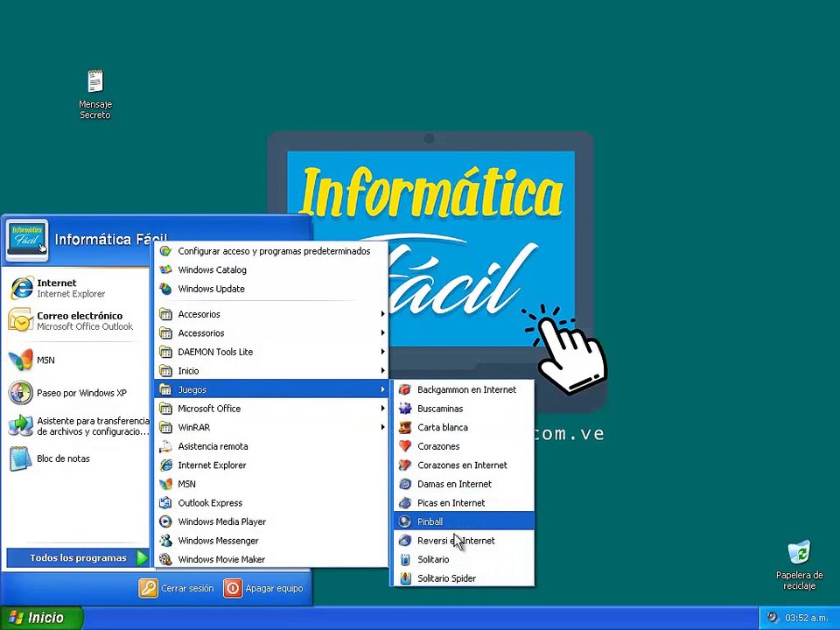Open Windows Messenger menu entry
The image size is (840, 630).
271,541
